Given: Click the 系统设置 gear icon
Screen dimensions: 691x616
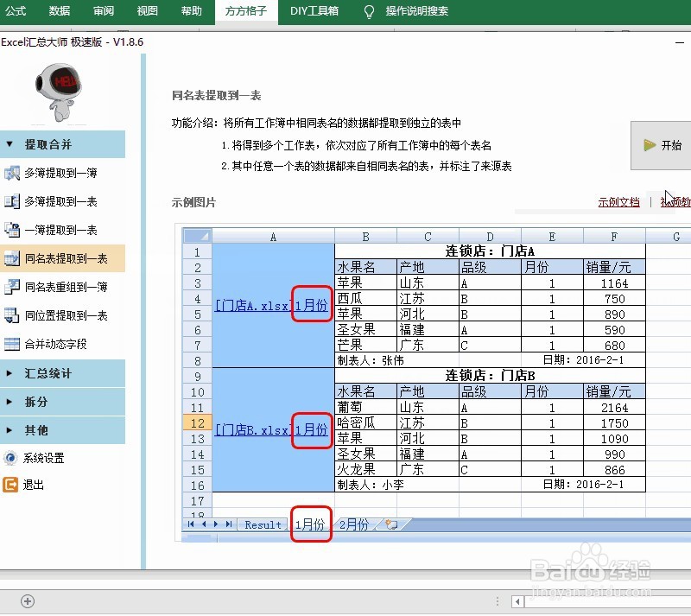Looking at the screenshot, I should [x=10, y=458].
